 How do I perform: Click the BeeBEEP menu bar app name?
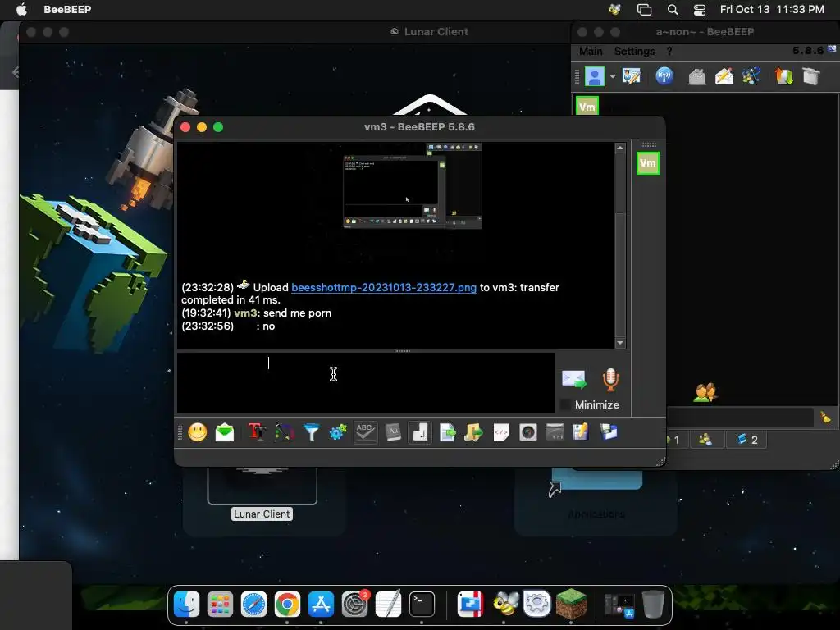(x=67, y=9)
